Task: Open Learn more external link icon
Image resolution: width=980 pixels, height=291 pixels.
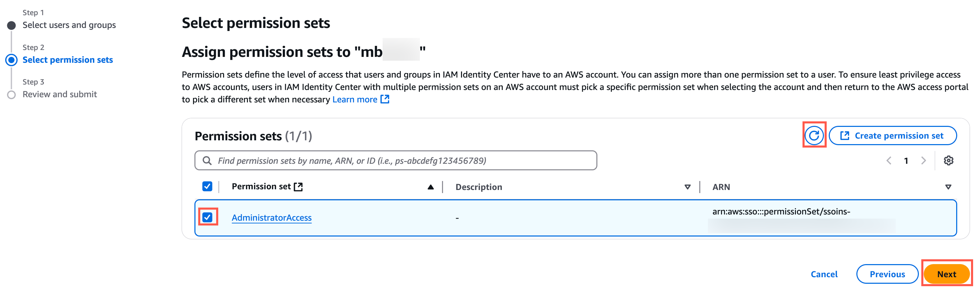Action: pyautogui.click(x=385, y=99)
